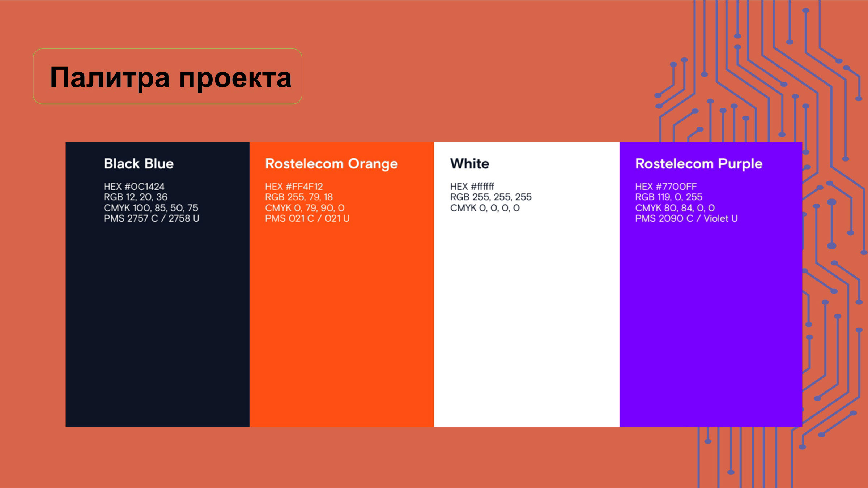Click PMS 2757 C / 2758 U text
868x488 pixels.
(x=152, y=218)
